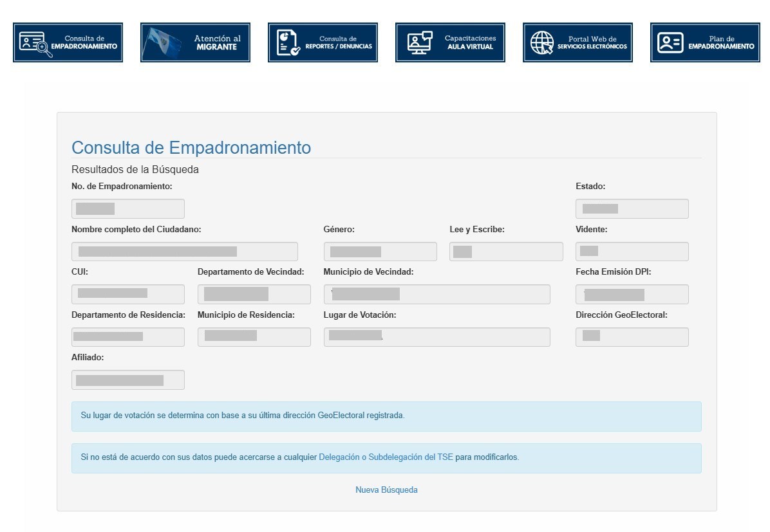The height and width of the screenshot is (532, 770).
Task: Click the Afiliado field
Action: (128, 380)
